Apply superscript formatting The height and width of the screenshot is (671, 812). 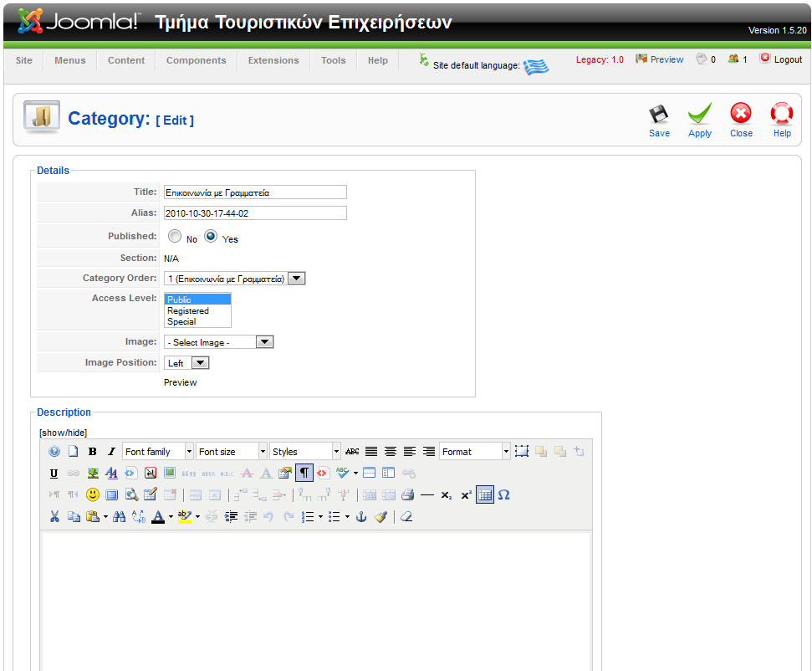tap(466, 494)
